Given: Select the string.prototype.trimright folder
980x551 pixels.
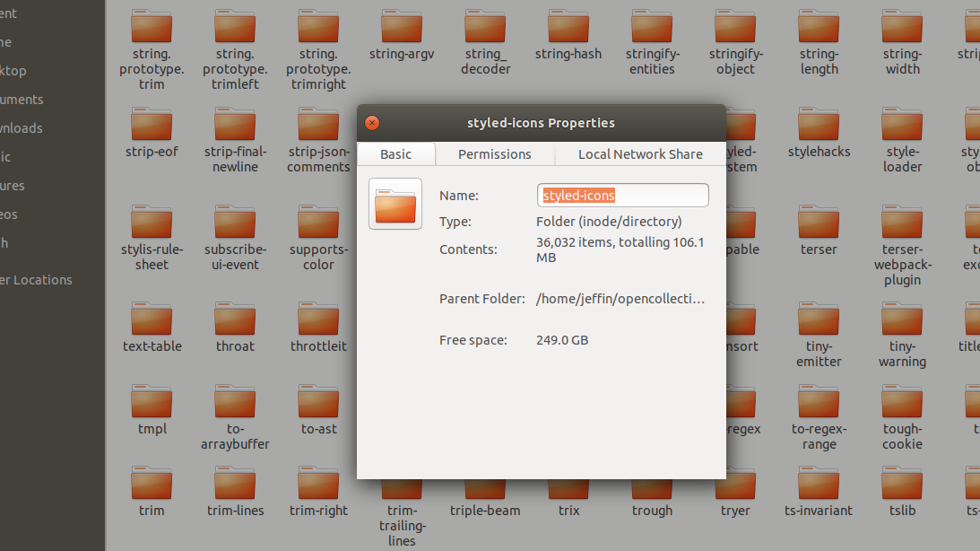Looking at the screenshot, I should 318,49.
